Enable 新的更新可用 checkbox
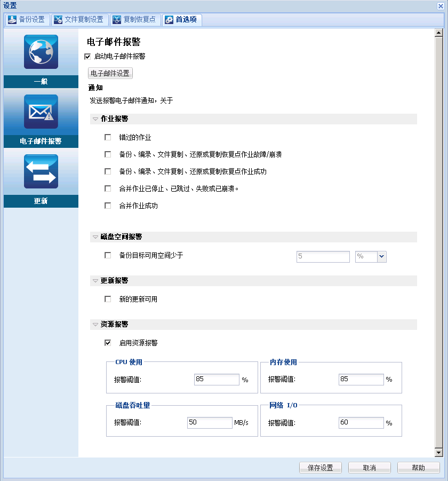Screen dimensions: 448x481 tap(108, 299)
